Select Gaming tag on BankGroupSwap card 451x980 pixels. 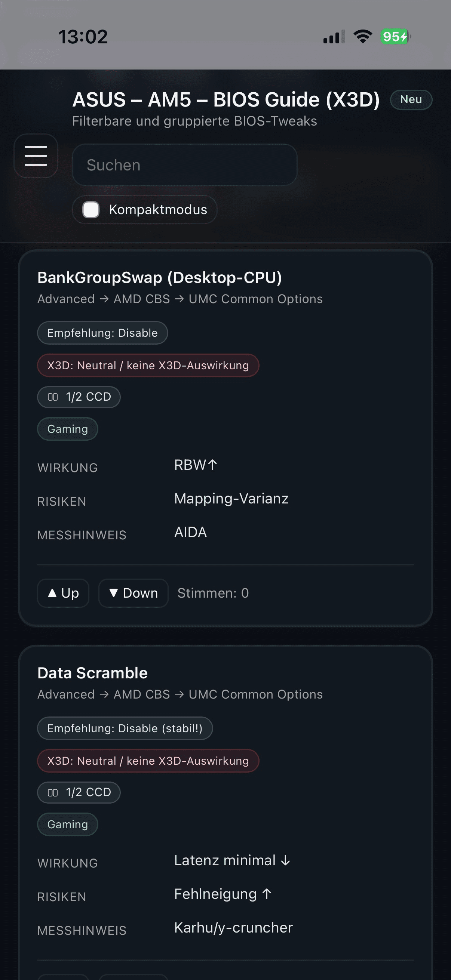tap(67, 429)
